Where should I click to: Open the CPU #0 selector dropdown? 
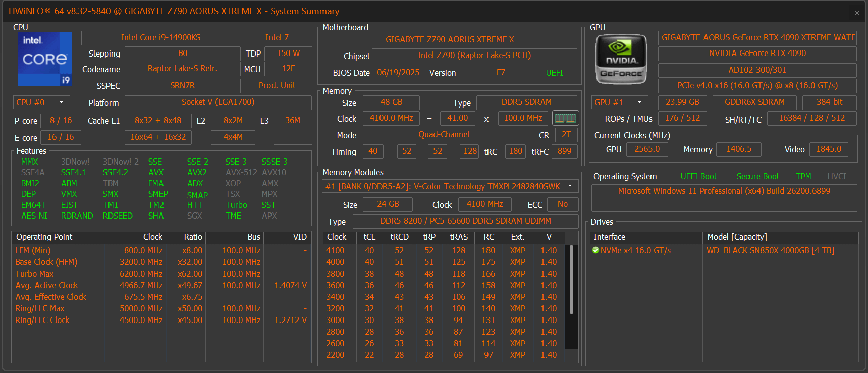(41, 102)
